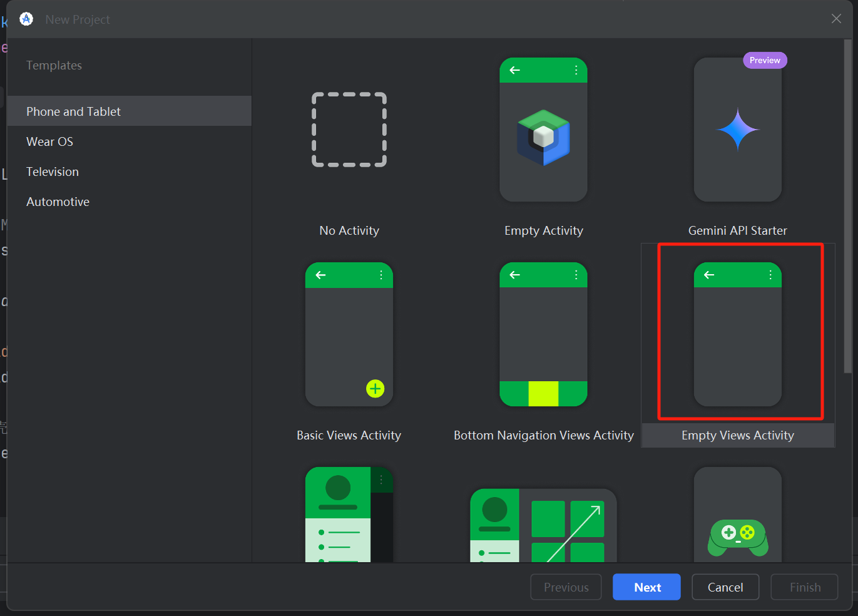The height and width of the screenshot is (616, 858).
Task: Close the New Project dialog
Action: (x=836, y=19)
